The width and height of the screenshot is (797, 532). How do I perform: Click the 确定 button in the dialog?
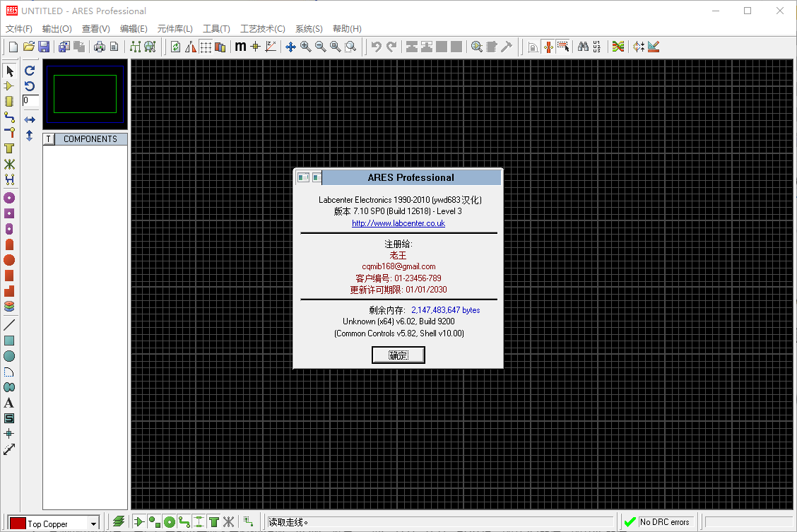click(398, 355)
